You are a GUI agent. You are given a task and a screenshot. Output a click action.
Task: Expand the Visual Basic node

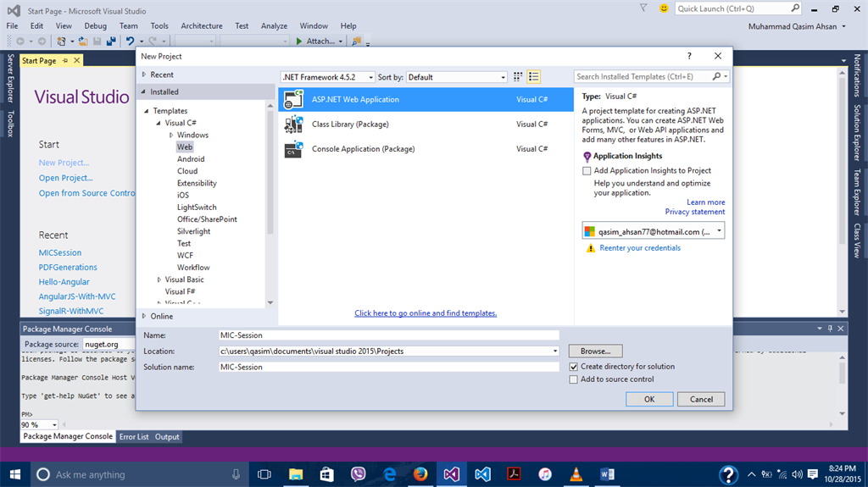coord(159,279)
